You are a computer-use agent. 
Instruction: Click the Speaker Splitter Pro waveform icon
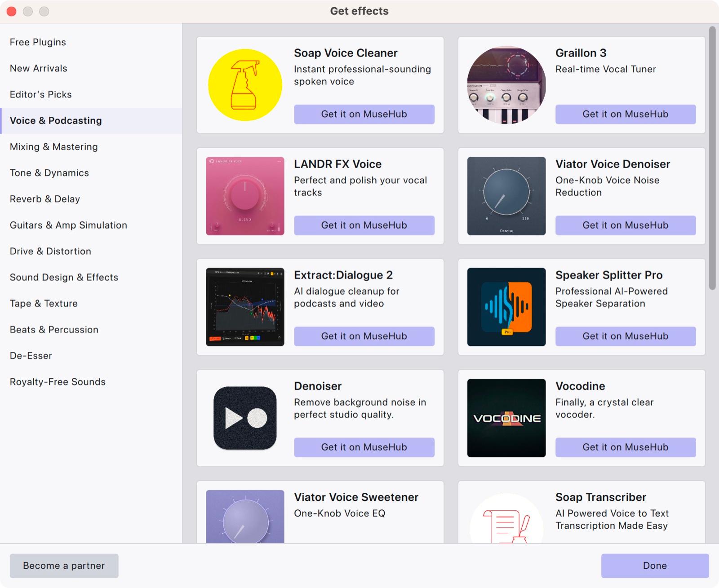pyautogui.click(x=506, y=307)
